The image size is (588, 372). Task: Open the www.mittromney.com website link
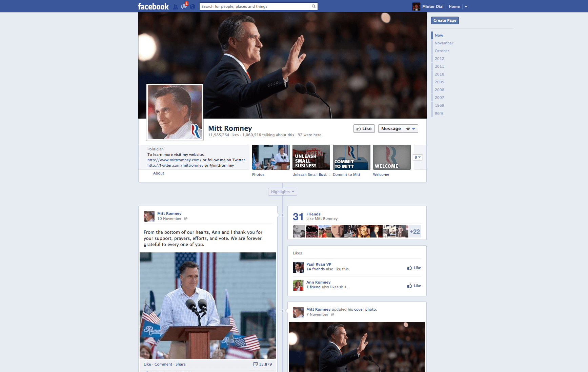pos(174,160)
